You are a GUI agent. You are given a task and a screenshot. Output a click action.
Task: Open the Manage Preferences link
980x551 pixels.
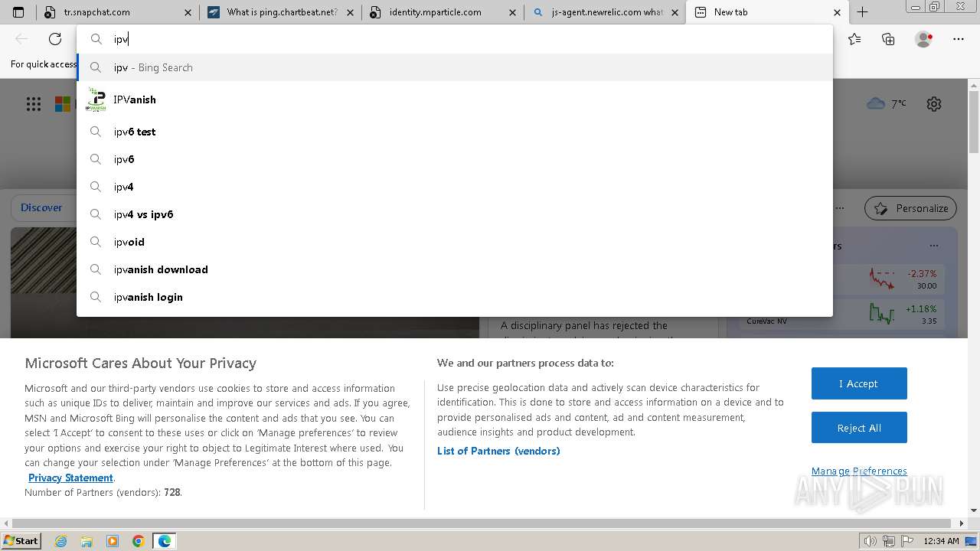[859, 471]
